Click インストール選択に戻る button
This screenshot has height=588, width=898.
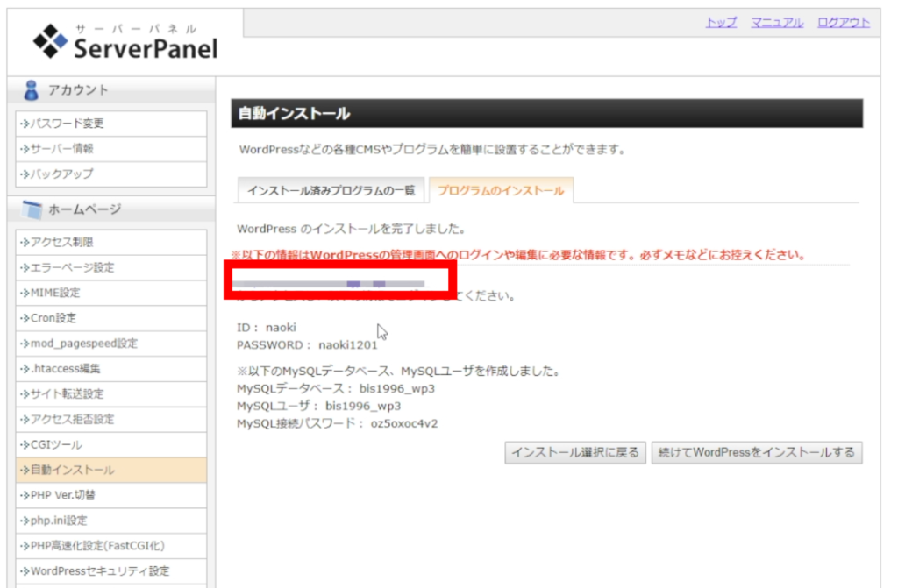[575, 452]
